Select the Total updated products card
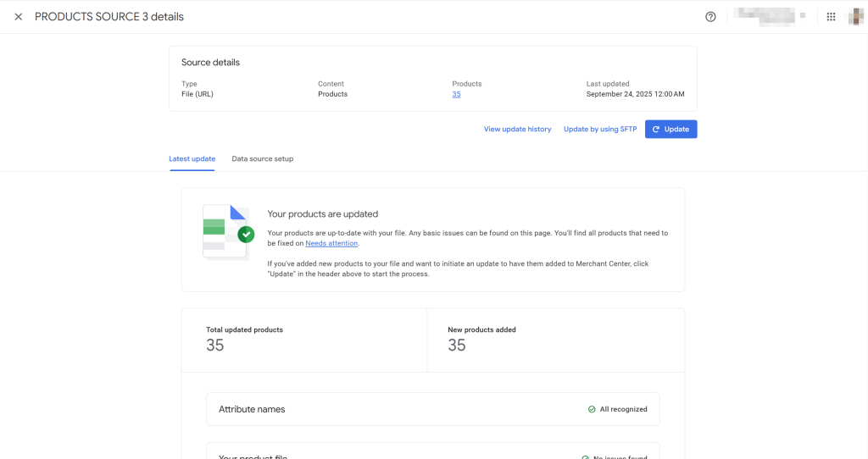 [303, 340]
